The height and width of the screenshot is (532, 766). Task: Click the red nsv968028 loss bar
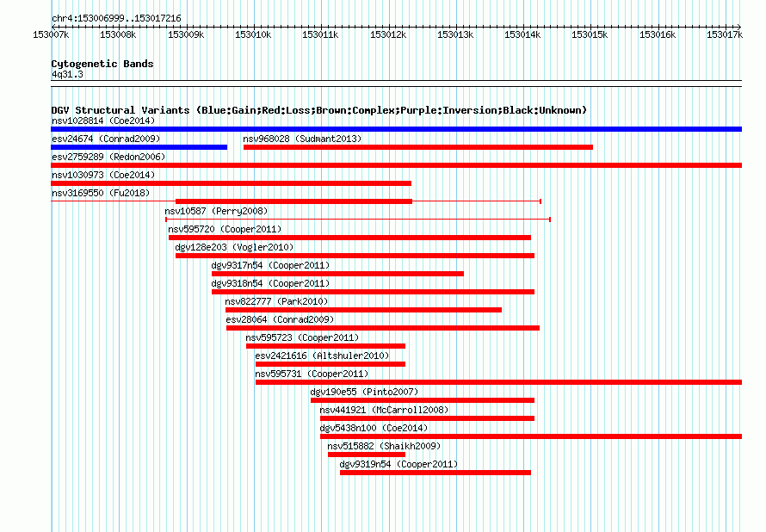(x=418, y=147)
